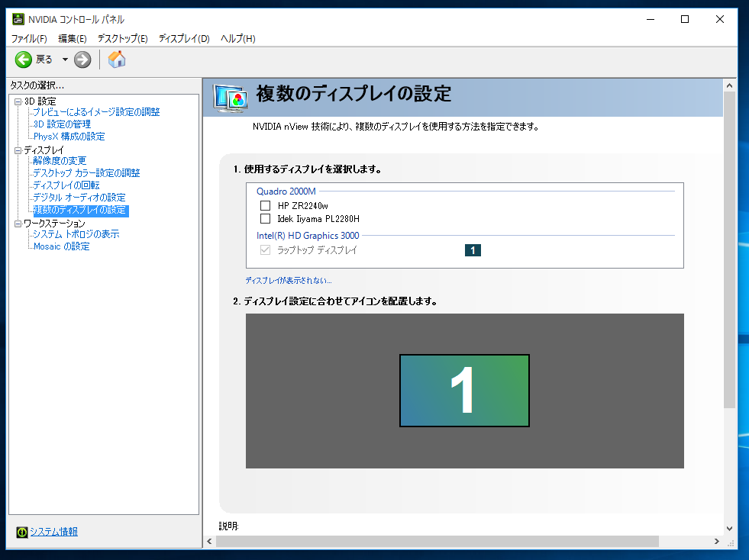Image resolution: width=749 pixels, height=560 pixels.
Task: Select the display 1 arrangement thumbnail
Action: (x=464, y=391)
